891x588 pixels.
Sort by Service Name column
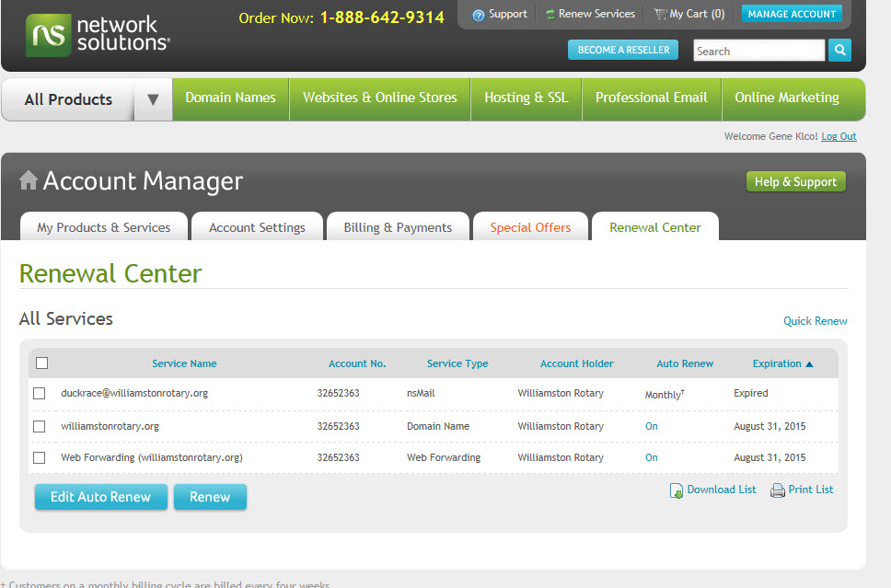coord(184,363)
